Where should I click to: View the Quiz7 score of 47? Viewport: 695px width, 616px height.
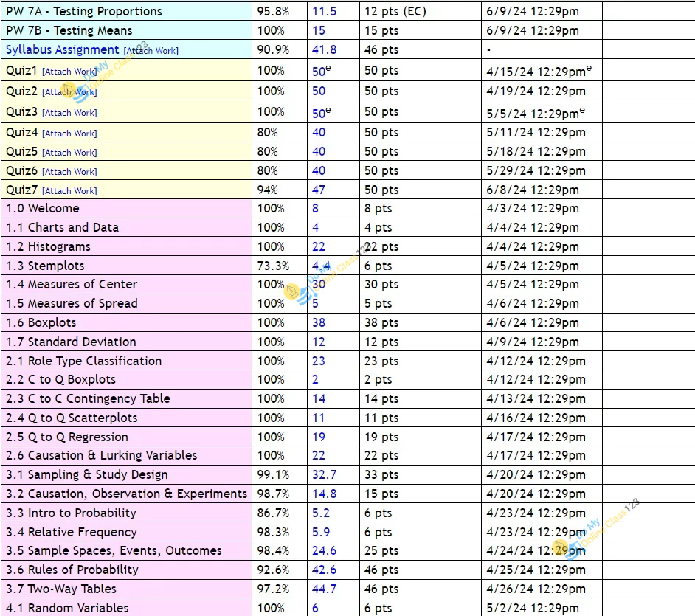click(x=319, y=190)
